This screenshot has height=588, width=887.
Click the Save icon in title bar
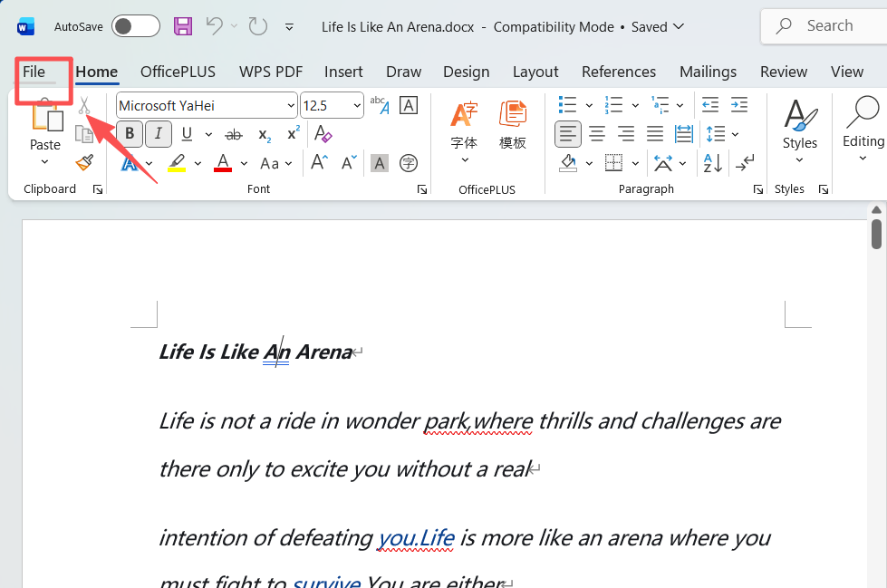(183, 26)
